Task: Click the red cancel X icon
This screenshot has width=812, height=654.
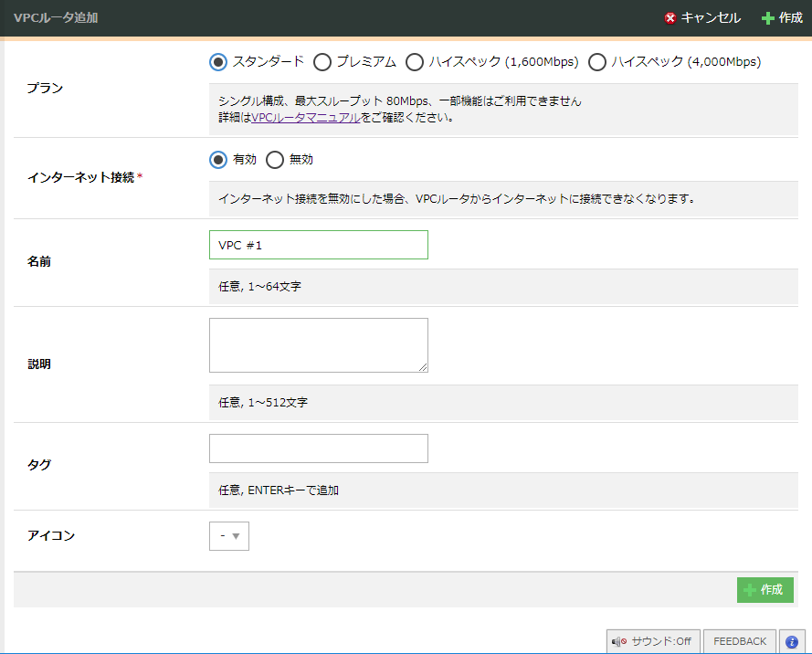Action: pyautogui.click(x=670, y=18)
